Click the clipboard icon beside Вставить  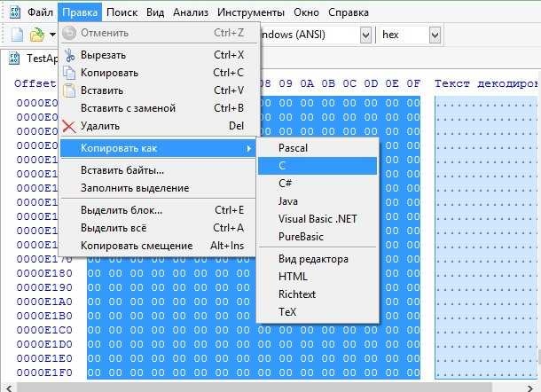(69, 90)
